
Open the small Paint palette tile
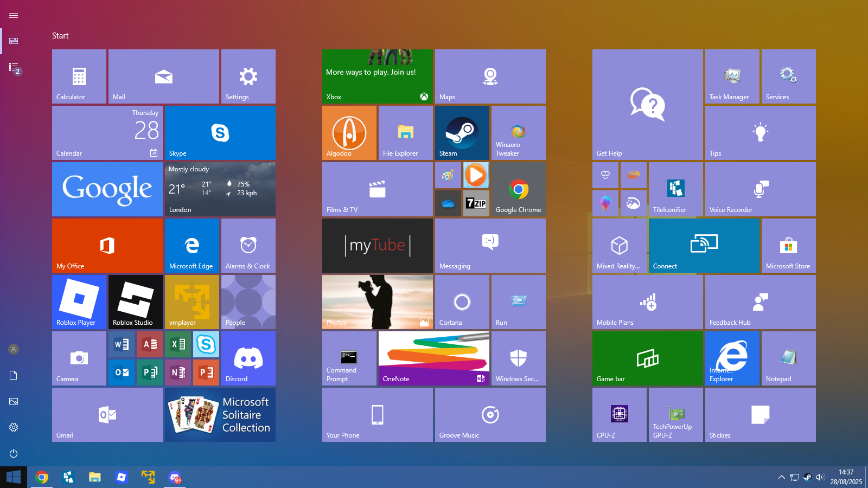click(x=448, y=175)
